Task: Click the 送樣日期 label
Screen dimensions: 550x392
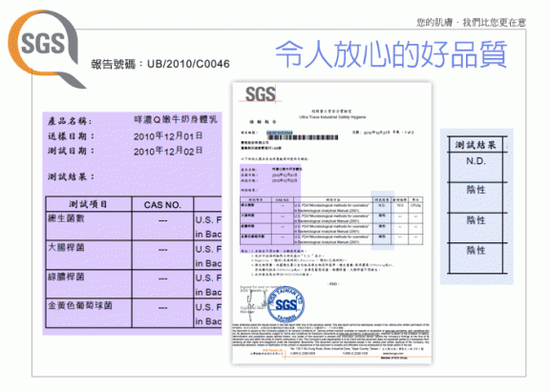Action: pos(71,136)
